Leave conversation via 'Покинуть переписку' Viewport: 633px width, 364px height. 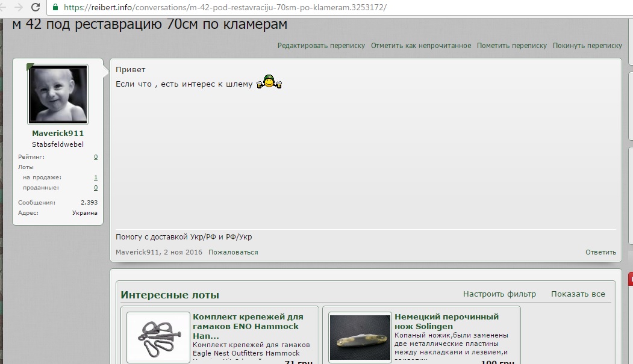(587, 46)
